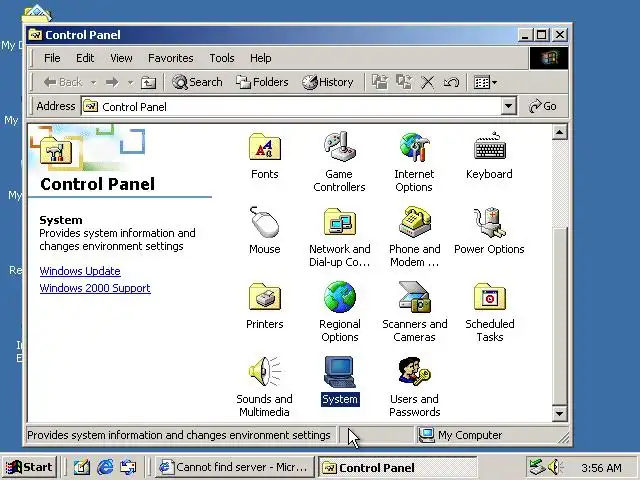The width and height of the screenshot is (640, 480).
Task: Launch Outlook Express from Quick Launch
Action: (x=128, y=467)
